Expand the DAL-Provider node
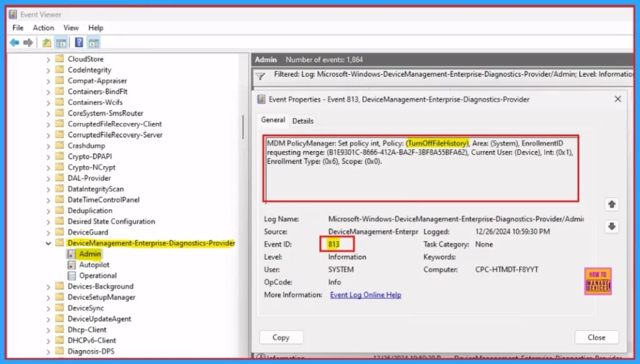Screen dimensions: 640x364 (48, 179)
